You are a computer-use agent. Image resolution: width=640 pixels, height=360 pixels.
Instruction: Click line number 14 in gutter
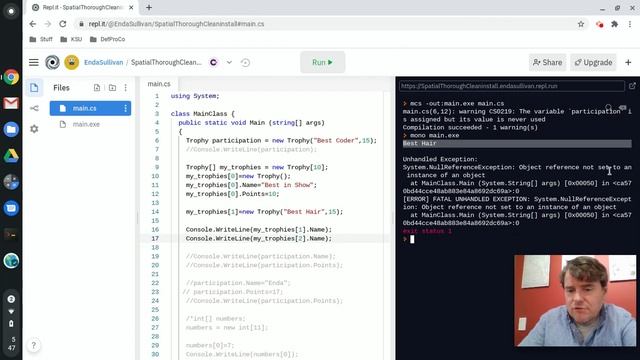(x=155, y=212)
